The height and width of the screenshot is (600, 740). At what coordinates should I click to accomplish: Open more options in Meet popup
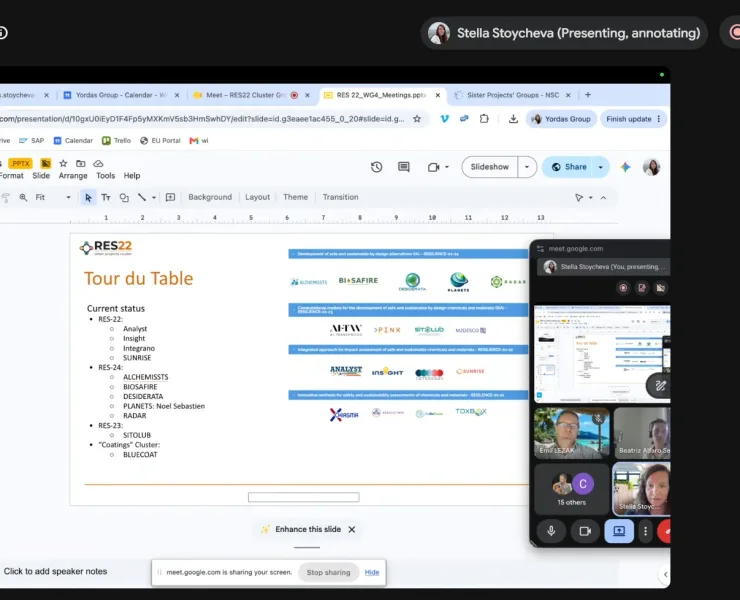pos(645,532)
